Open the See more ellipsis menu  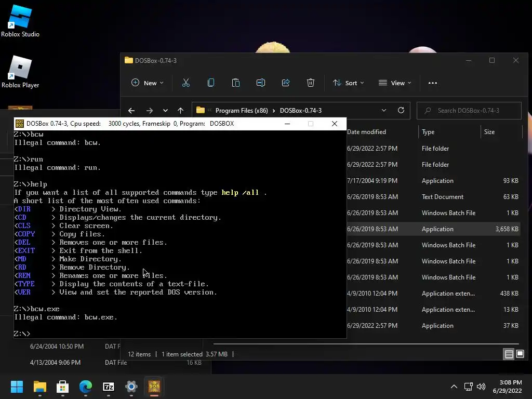tap(433, 83)
